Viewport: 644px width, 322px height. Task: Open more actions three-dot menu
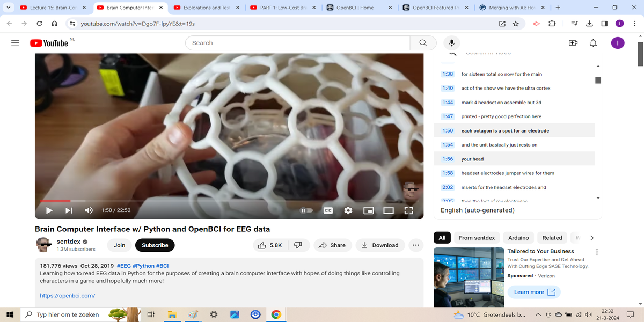click(x=415, y=245)
